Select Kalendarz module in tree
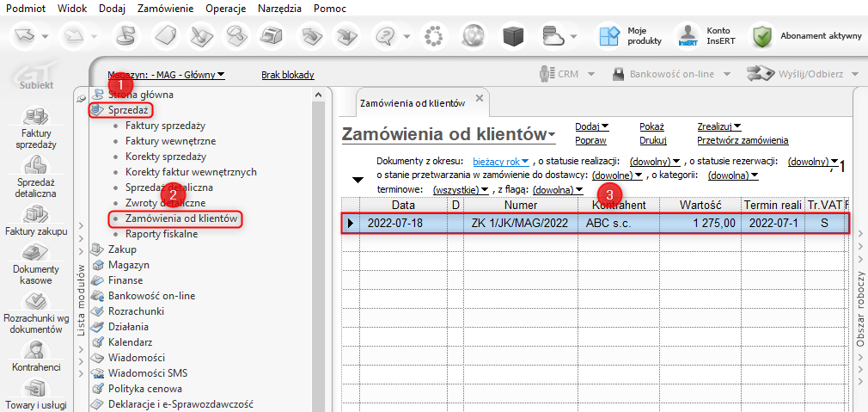 pyautogui.click(x=130, y=342)
